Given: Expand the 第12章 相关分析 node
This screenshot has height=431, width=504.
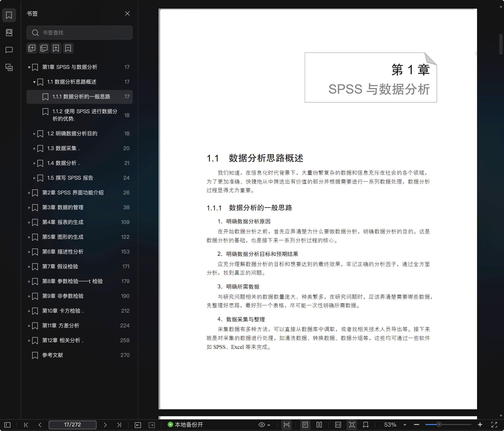Looking at the screenshot, I should [x=29, y=341].
